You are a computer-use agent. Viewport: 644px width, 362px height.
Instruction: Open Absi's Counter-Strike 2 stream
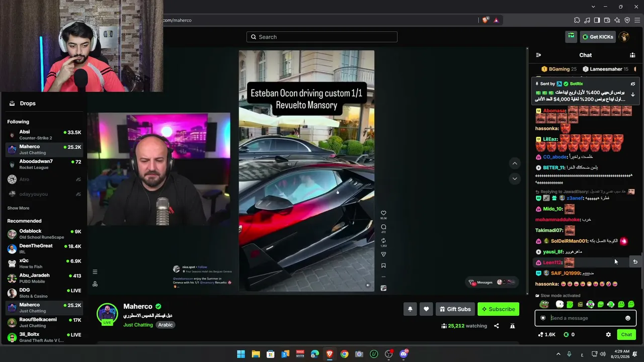[x=44, y=135]
